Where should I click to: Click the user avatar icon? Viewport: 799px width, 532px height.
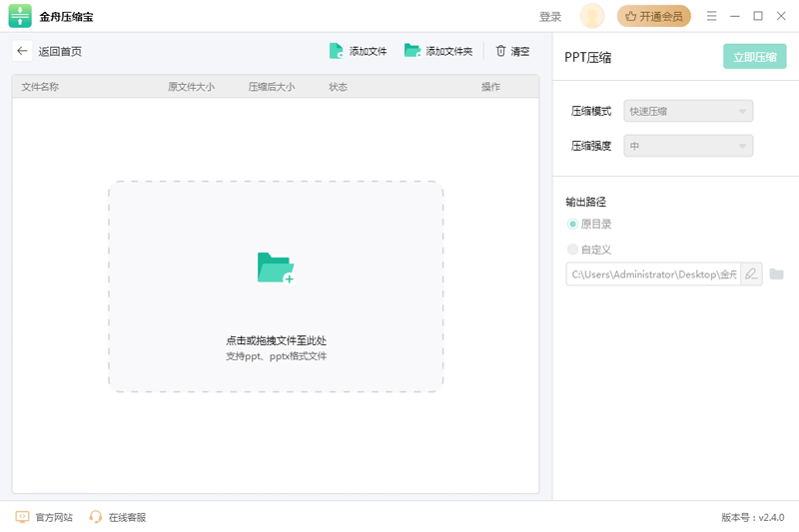[x=592, y=16]
